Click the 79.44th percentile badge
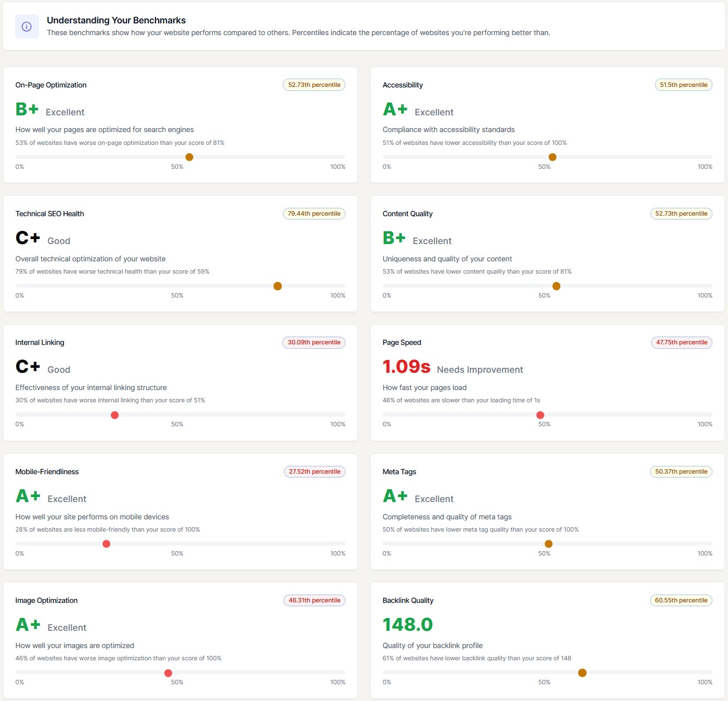 [x=314, y=213]
